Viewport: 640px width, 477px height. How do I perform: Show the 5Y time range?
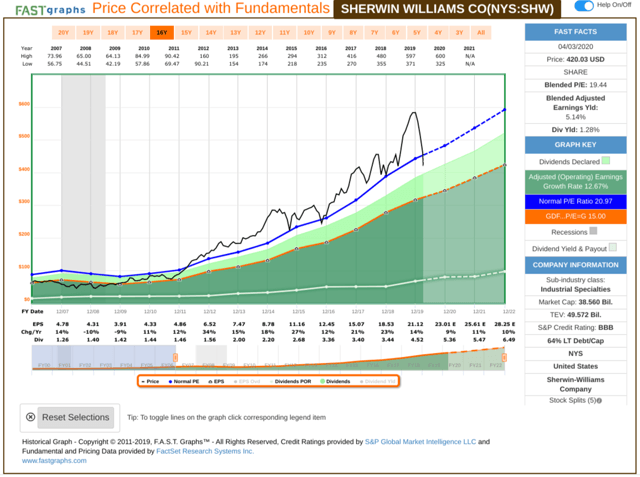417,33
